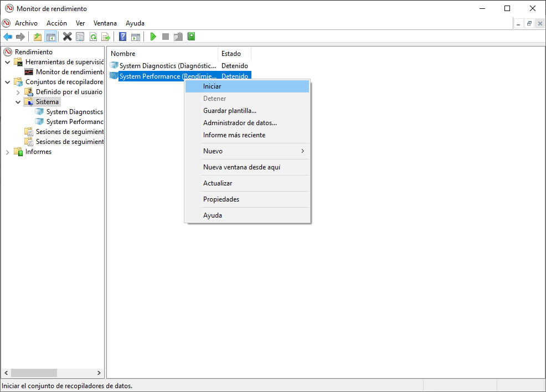546x392 pixels.
Task: Click the export list toolbar icon
Action: point(106,37)
